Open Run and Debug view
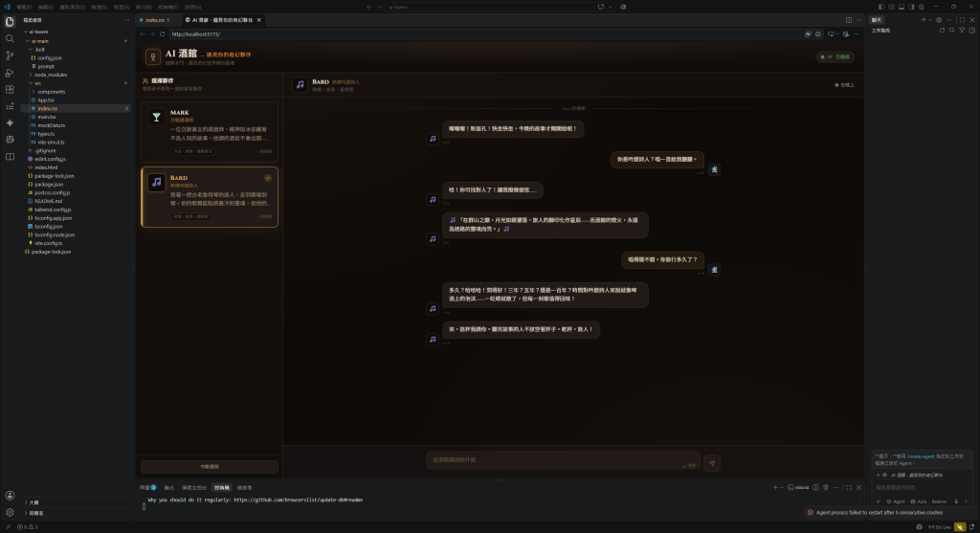 point(10,73)
